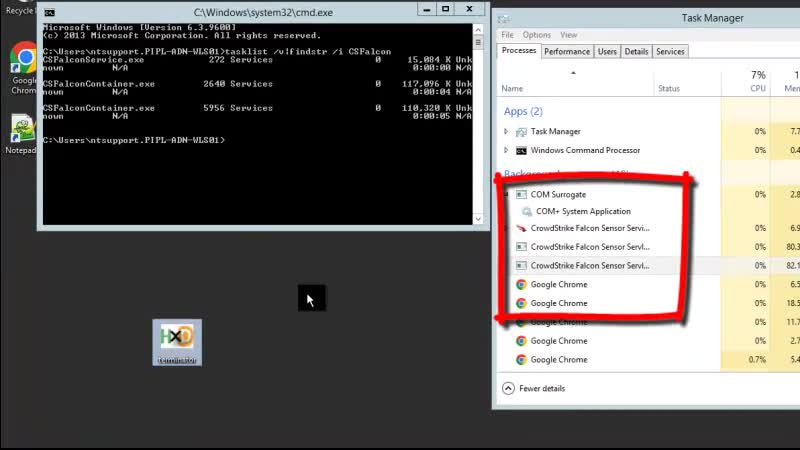Screen dimensions: 800x450
Task: Click the cmd window scroll down arrow
Action: (x=478, y=219)
